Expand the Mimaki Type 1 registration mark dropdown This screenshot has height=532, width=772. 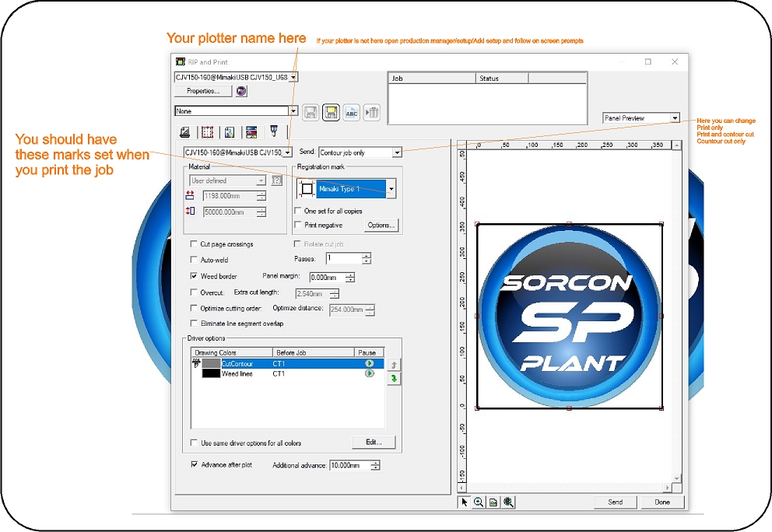(x=391, y=188)
